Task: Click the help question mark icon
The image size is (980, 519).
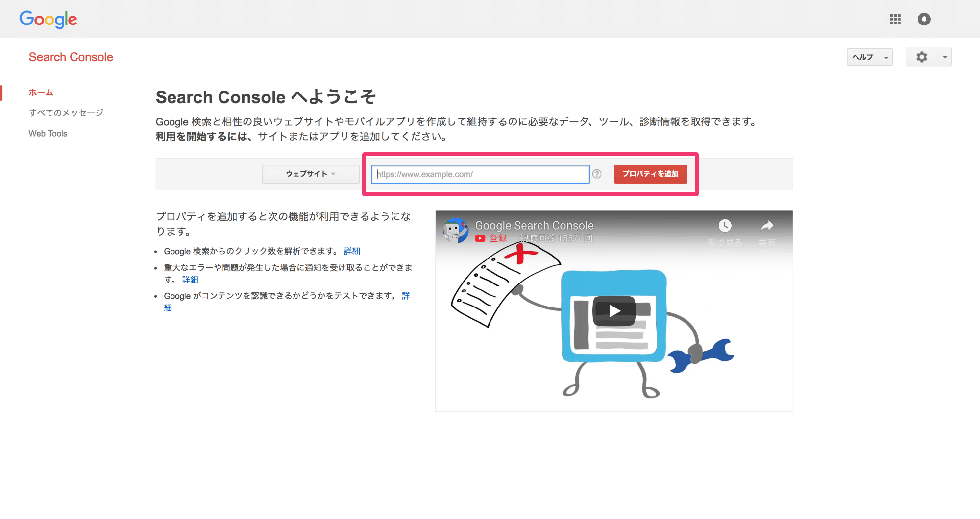Action: pos(597,174)
